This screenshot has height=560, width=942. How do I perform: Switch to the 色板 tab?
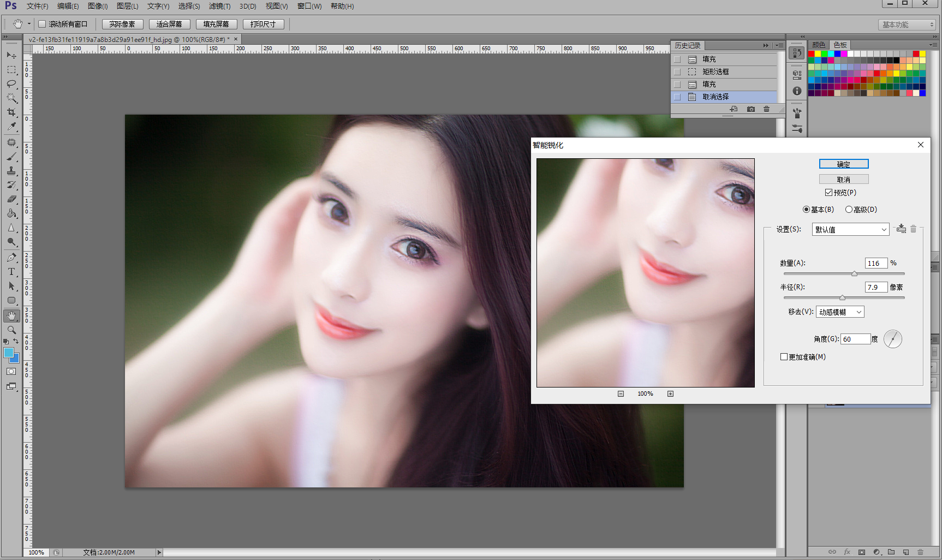pyautogui.click(x=840, y=45)
